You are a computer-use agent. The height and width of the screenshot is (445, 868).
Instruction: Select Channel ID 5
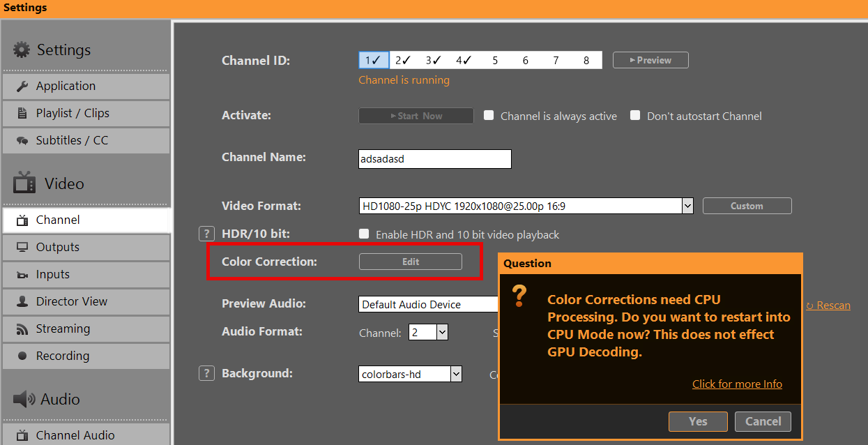(495, 61)
